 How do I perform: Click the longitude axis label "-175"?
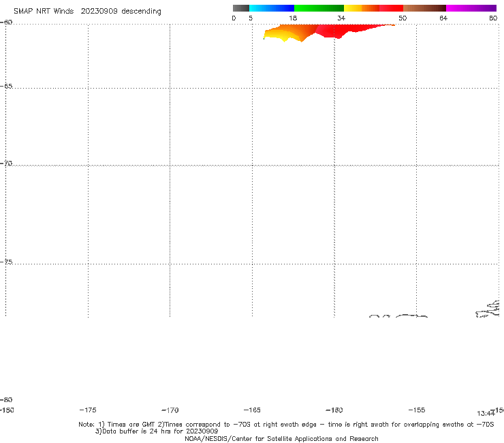[88, 410]
